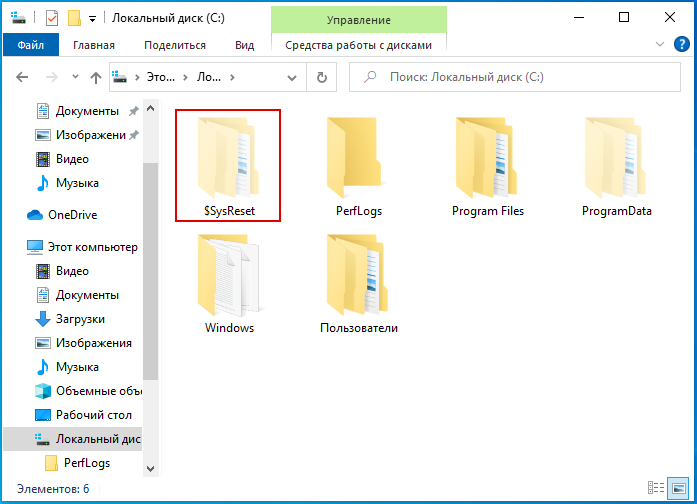Click the Управление contextual tab header
The image size is (697, 504).
pyautogui.click(x=359, y=20)
